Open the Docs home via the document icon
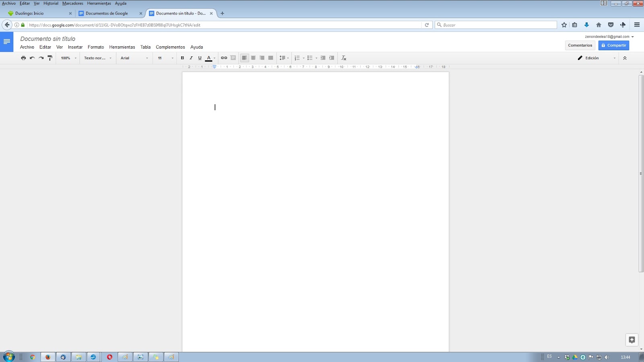The height and width of the screenshot is (362, 644). coord(7,41)
